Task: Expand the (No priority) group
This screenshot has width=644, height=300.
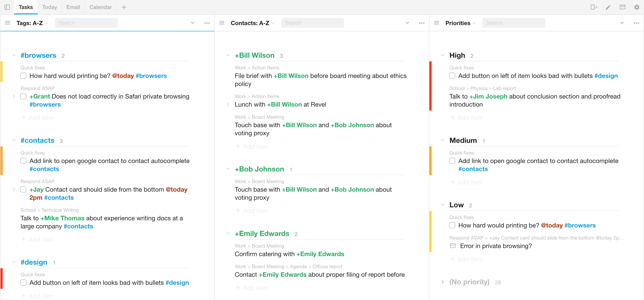Action: [443, 282]
